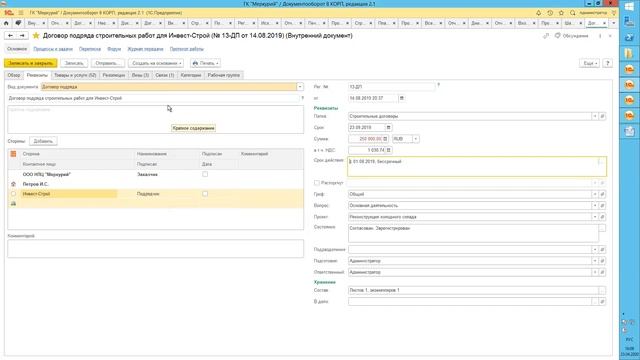Expand the Гриф dropdown arrow
This screenshot has height=360, width=640.
pos(595,194)
